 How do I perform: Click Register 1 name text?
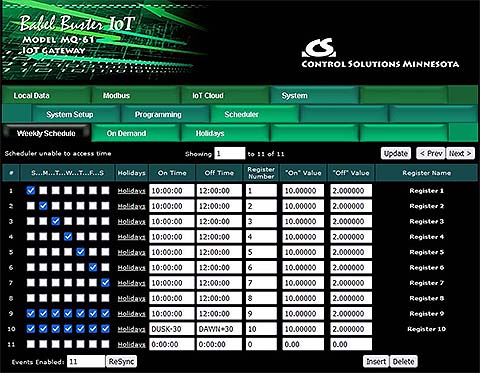pos(427,191)
